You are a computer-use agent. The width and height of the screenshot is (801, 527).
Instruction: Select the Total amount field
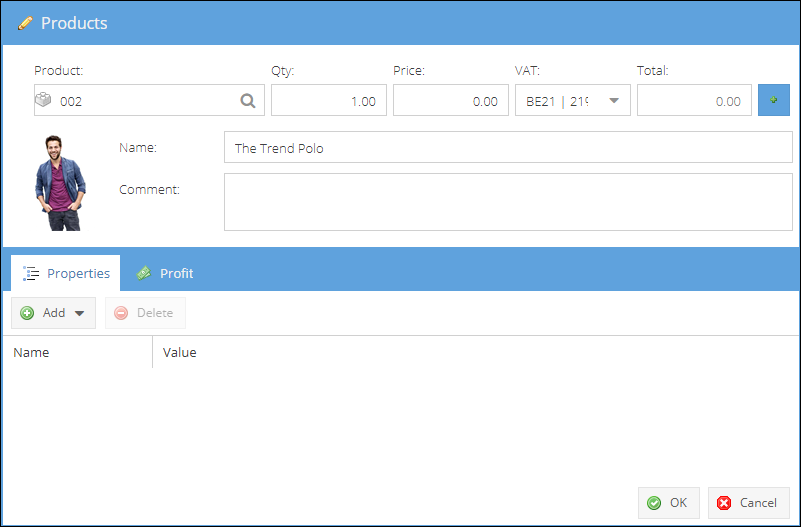(x=693, y=100)
